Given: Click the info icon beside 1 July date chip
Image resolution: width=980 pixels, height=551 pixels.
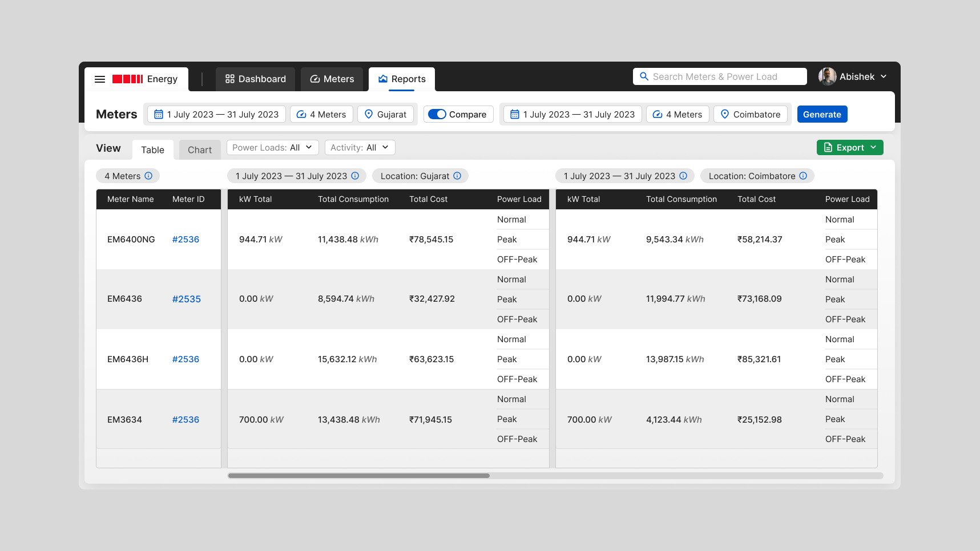Looking at the screenshot, I should [x=684, y=176].
